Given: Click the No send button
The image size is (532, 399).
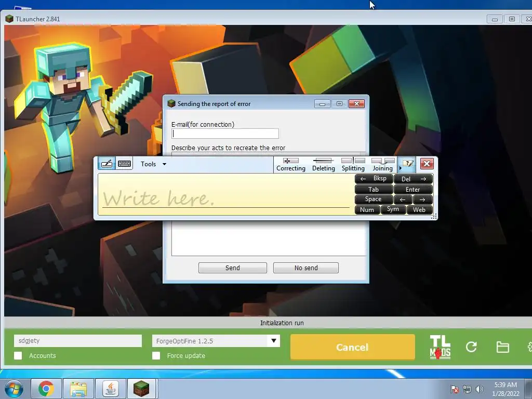Looking at the screenshot, I should tap(306, 268).
